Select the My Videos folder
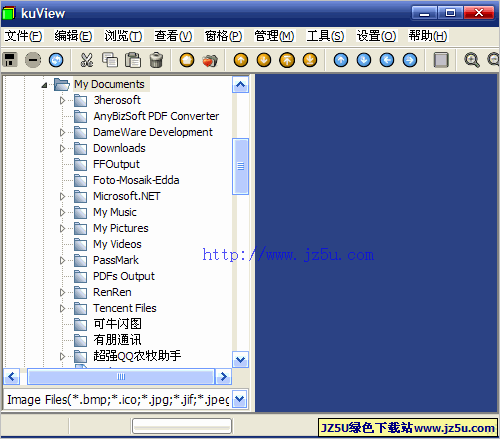Screen dimensions: 500x439 pyautogui.click(x=117, y=244)
